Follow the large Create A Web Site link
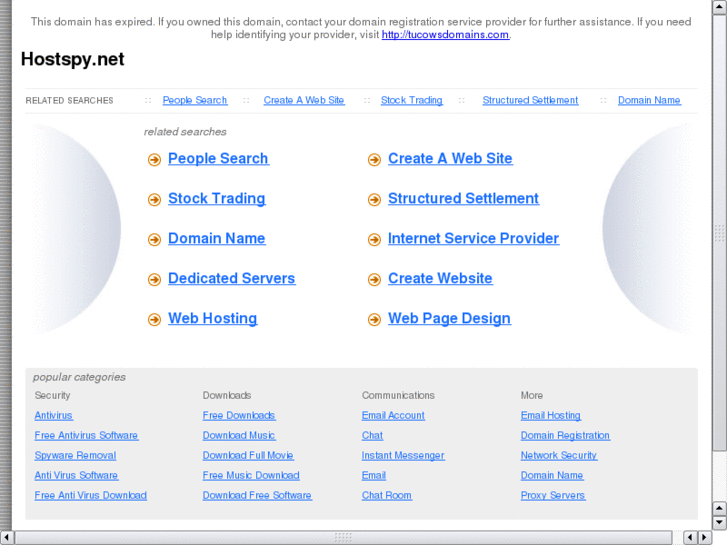The image size is (727, 545). tap(450, 159)
